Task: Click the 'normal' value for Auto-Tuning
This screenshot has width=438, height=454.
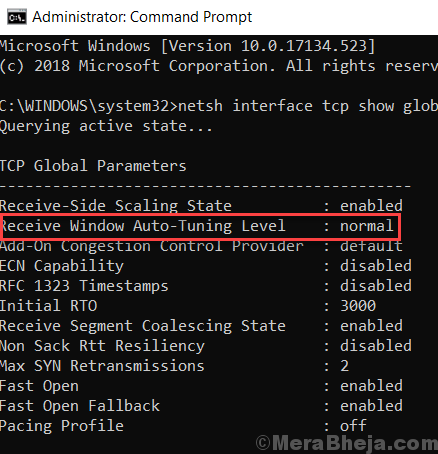Action: tap(366, 227)
